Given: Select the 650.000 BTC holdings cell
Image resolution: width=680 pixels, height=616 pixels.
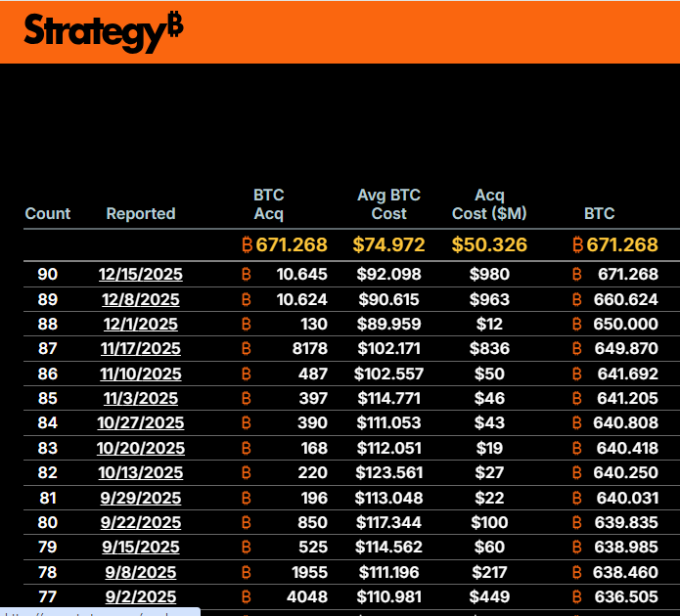Looking at the screenshot, I should click(x=626, y=324).
